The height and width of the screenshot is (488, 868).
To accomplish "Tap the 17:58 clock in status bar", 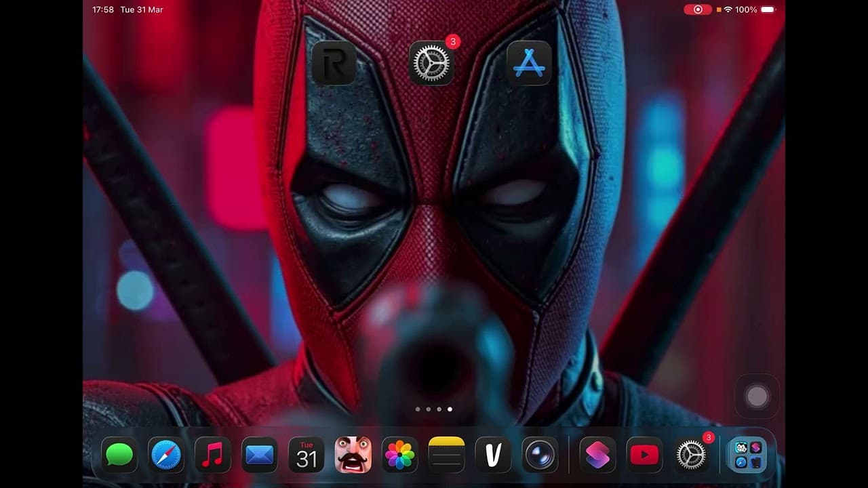I will [x=103, y=9].
